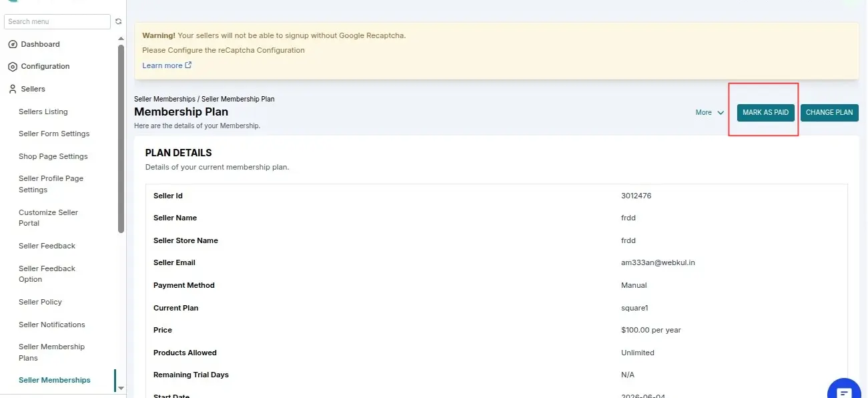Screen dimensions: 868x398
Task: Select Seller Memberships in the sidebar
Action: click(55, 380)
